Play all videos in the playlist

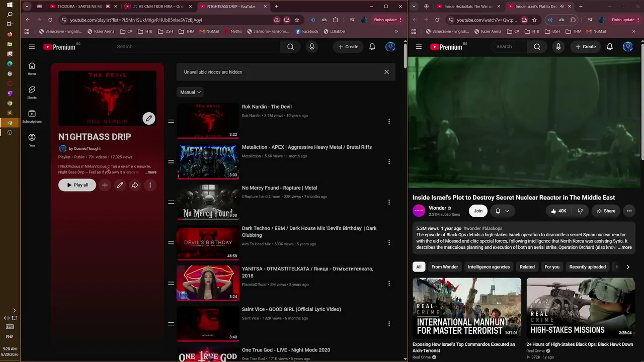77,185
